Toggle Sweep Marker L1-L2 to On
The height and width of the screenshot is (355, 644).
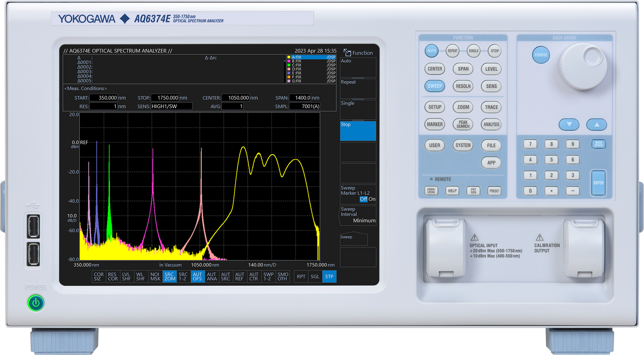[372, 199]
